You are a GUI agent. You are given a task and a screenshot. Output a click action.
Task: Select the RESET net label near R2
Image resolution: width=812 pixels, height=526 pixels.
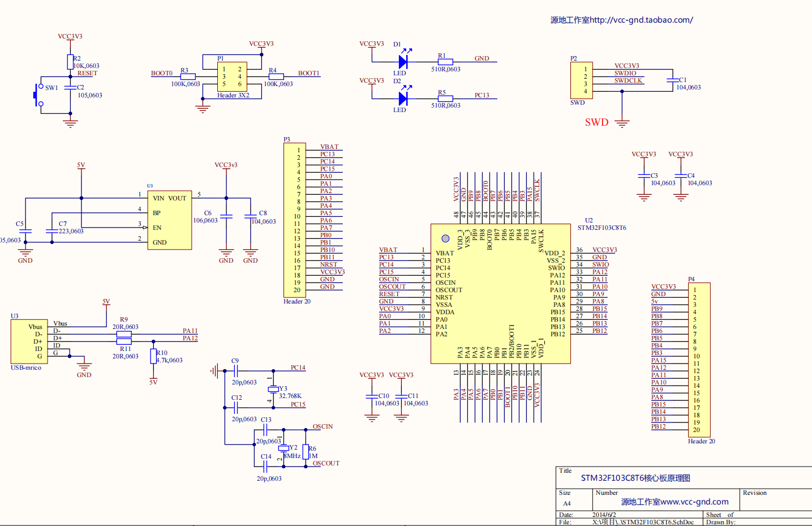tap(87, 73)
